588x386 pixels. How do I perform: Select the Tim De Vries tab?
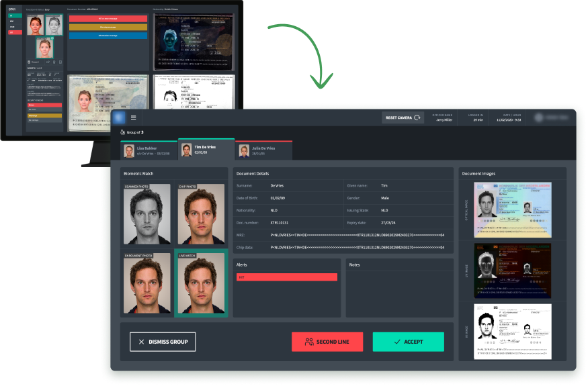(x=206, y=150)
